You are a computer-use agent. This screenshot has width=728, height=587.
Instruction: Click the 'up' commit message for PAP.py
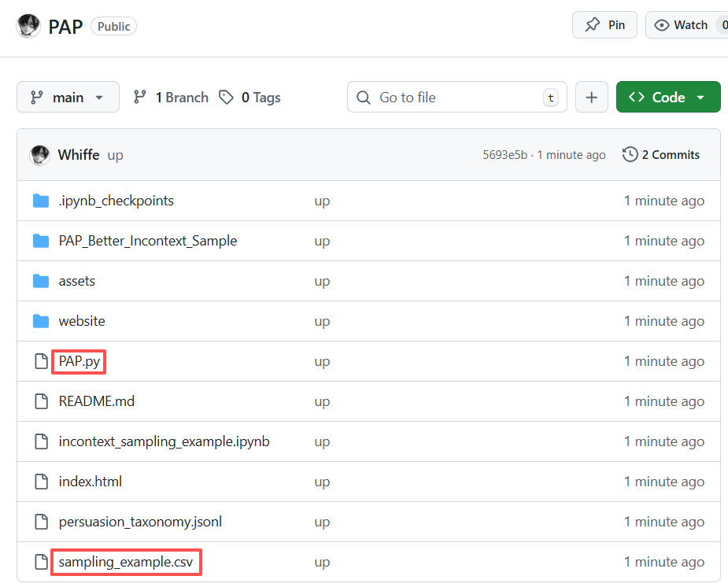[322, 363]
